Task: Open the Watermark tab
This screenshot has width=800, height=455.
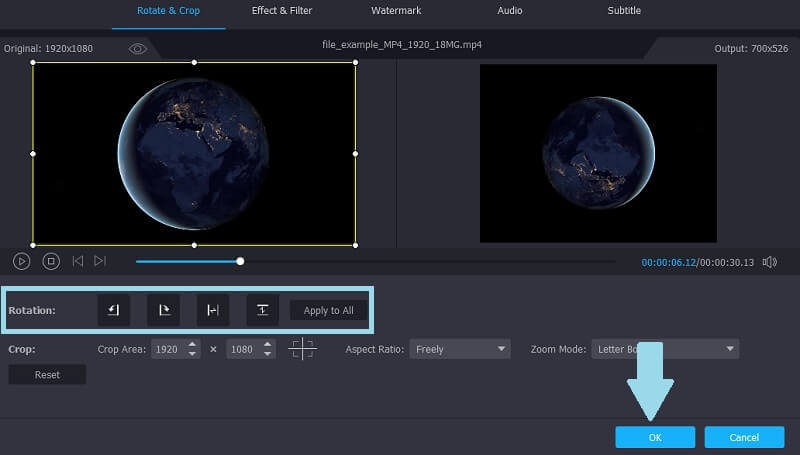Action: tap(396, 11)
